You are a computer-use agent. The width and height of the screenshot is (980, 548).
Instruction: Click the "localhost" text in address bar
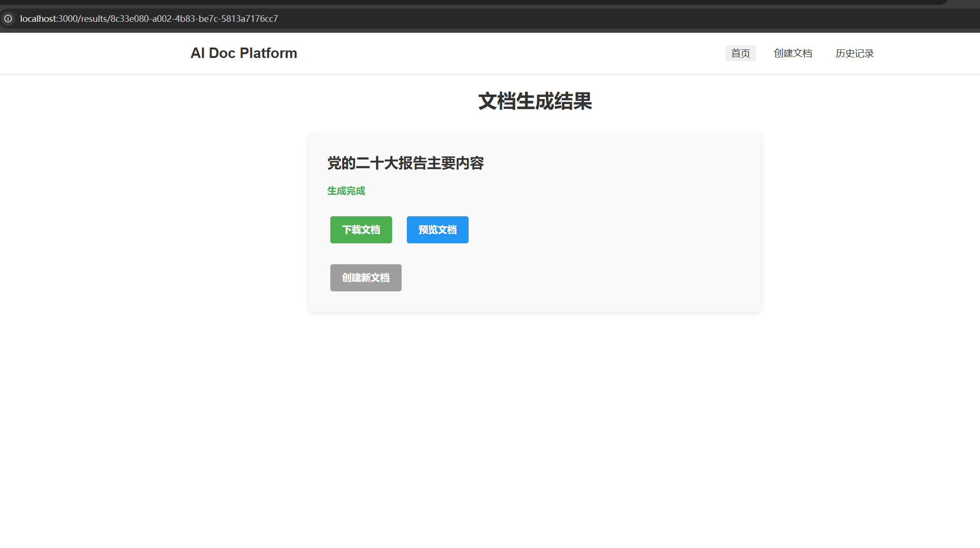click(38, 19)
